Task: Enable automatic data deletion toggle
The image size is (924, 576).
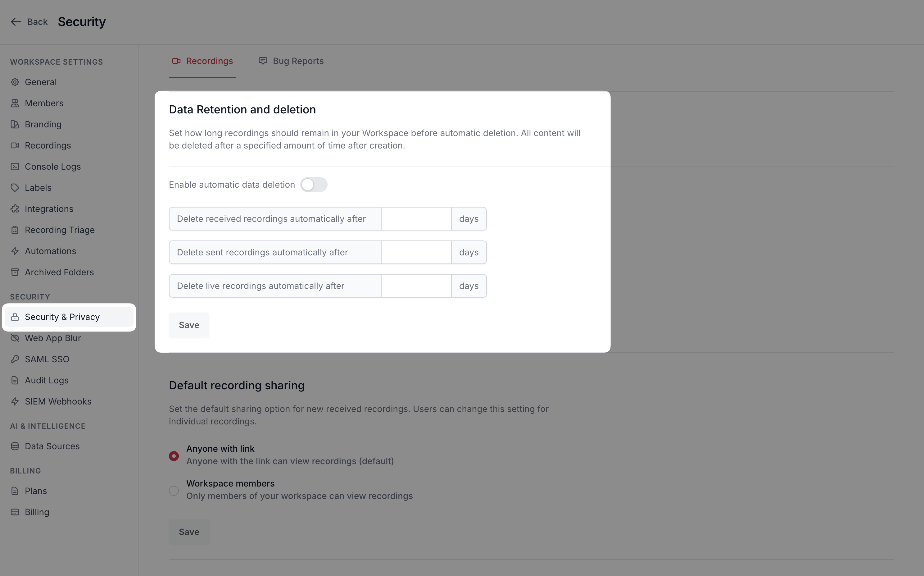Action: [x=313, y=185]
